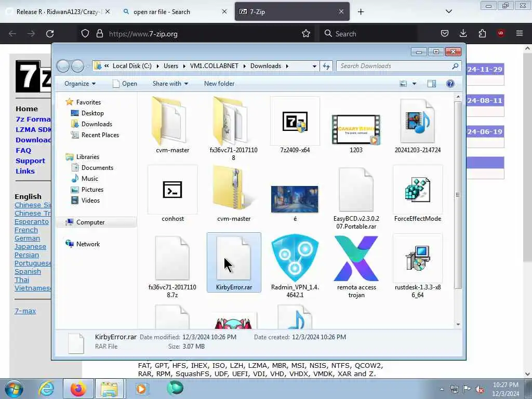Open the FAQ link on 7-Zip site

(x=23, y=150)
